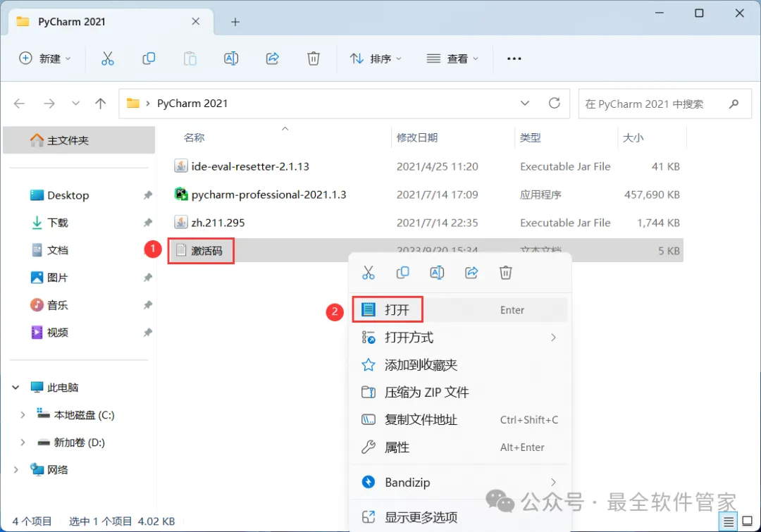
Task: Close the PyCharm 2021 tab
Action: 196,21
